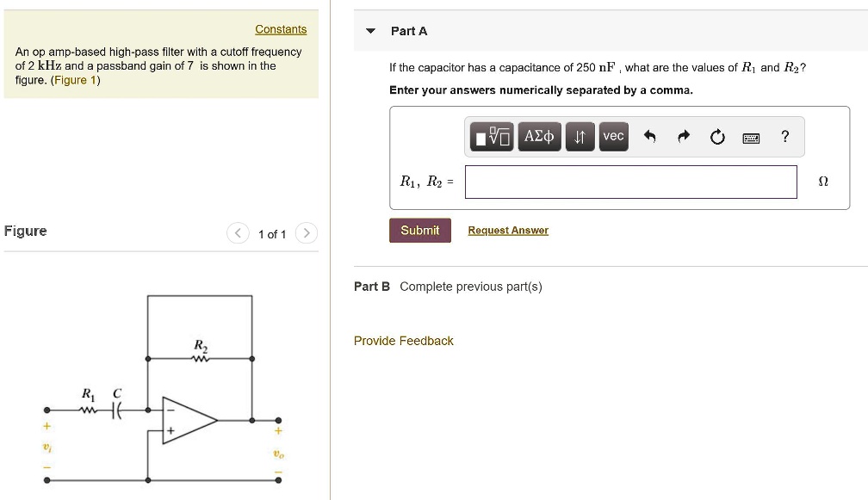
Task: Open the on-screen keyboard icon
Action: (750, 137)
